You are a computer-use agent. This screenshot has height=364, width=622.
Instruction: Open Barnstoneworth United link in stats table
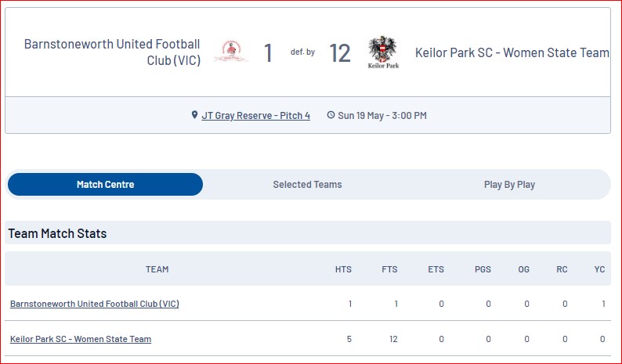(95, 304)
